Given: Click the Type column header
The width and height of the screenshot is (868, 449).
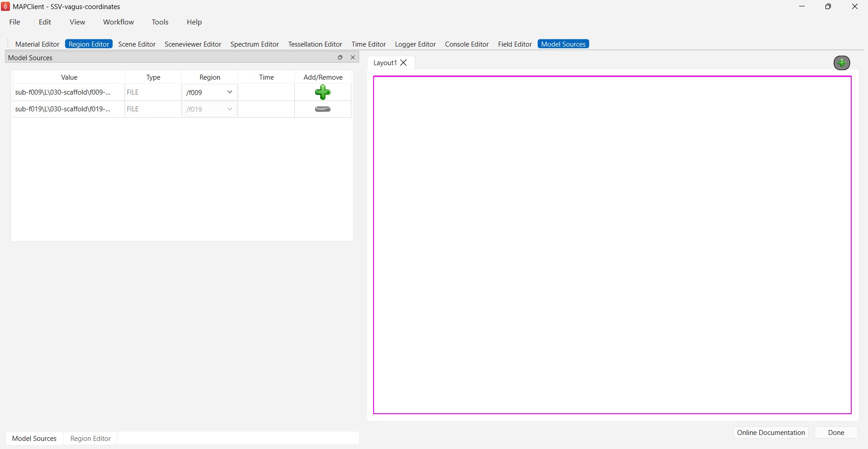Looking at the screenshot, I should (x=153, y=77).
